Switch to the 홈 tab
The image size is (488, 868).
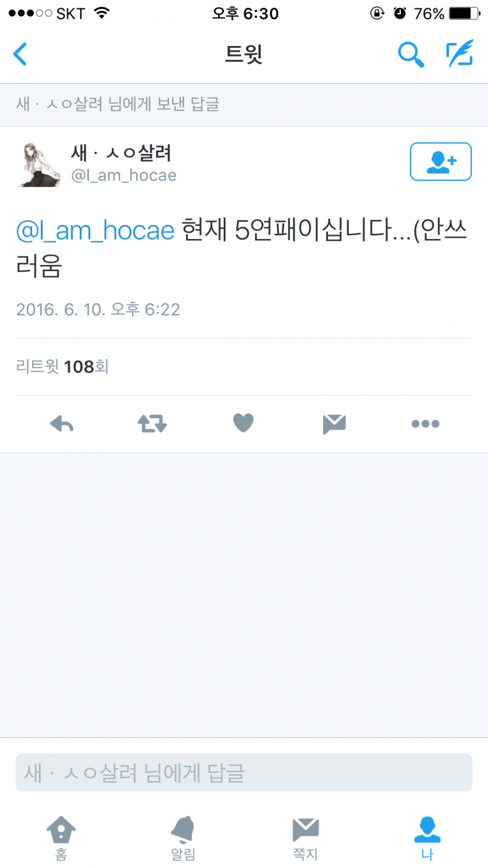(61, 838)
